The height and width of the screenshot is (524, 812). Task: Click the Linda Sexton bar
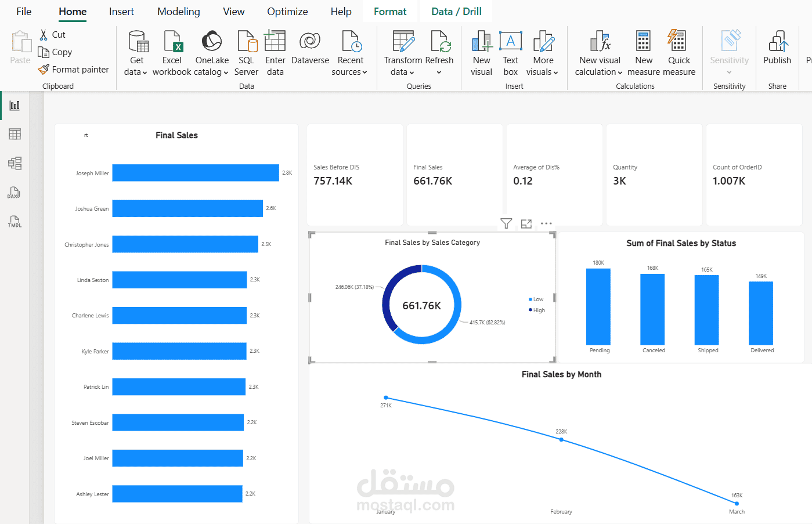click(x=179, y=280)
